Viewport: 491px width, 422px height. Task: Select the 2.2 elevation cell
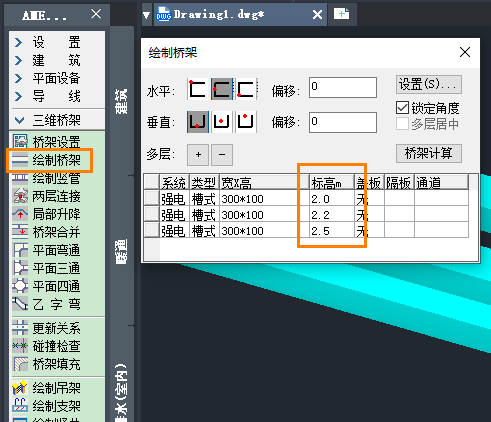[x=332, y=215]
